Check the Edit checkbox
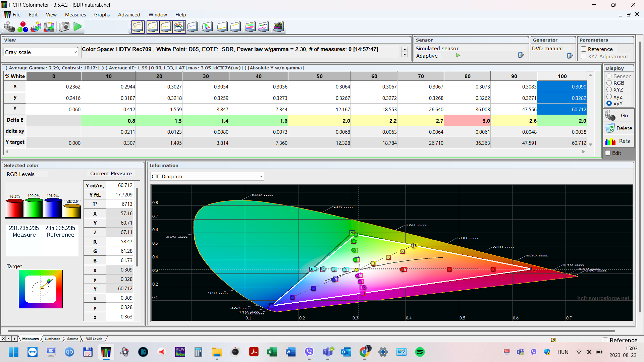The height and width of the screenshot is (362, 644). click(608, 153)
